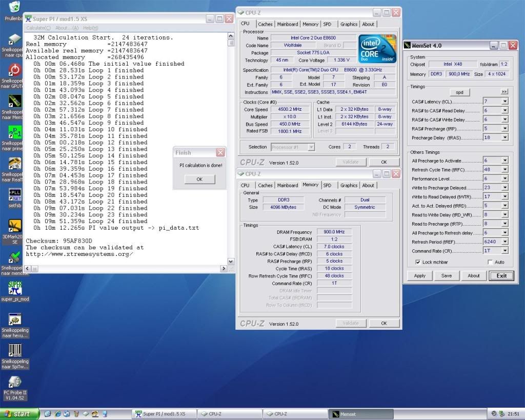
Task: Open the 3DMark SE desktop icon
Action: [x=15, y=226]
